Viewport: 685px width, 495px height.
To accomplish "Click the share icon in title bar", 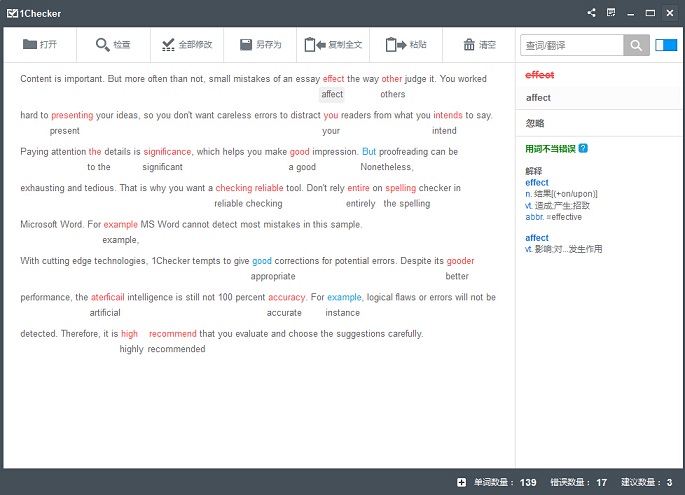I will (x=592, y=13).
